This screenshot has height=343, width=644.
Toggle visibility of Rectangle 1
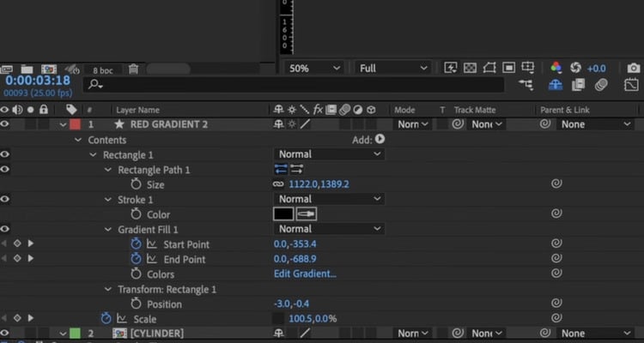4,154
